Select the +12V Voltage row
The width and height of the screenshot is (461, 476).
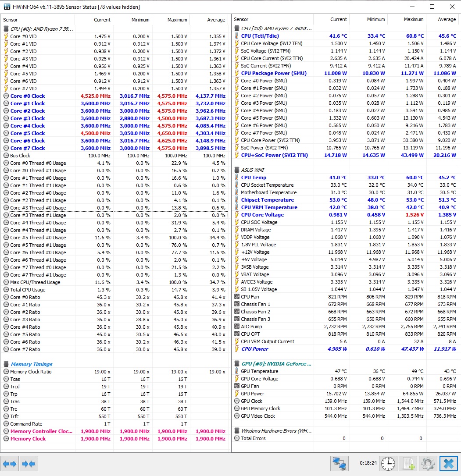(346, 252)
